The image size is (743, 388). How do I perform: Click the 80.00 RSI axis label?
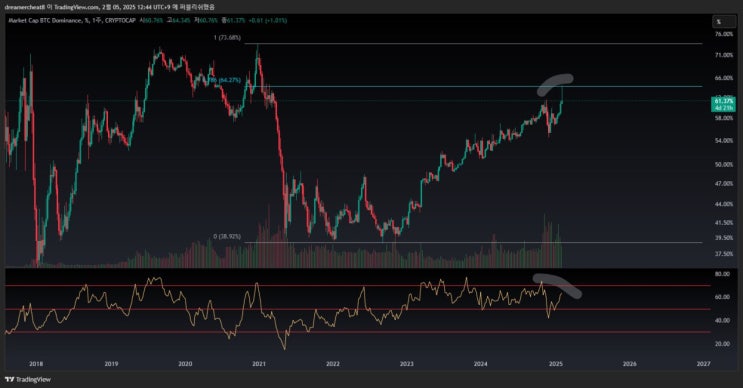(x=722, y=274)
